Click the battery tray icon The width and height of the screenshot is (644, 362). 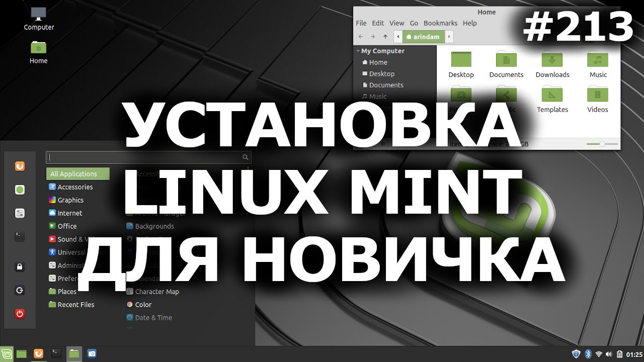[x=620, y=354]
